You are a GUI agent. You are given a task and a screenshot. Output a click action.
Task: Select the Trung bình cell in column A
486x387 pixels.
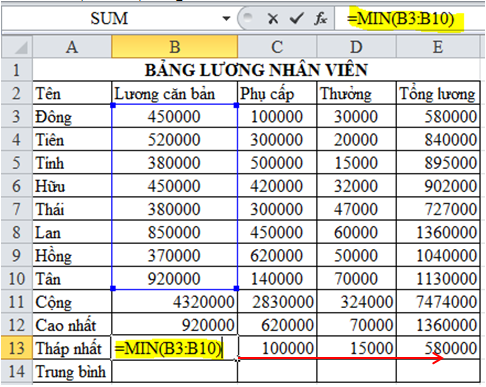pos(72,371)
